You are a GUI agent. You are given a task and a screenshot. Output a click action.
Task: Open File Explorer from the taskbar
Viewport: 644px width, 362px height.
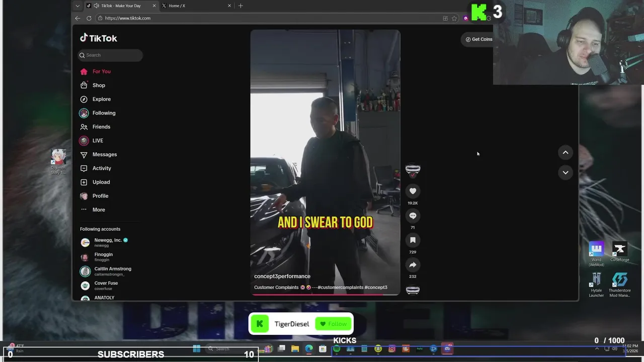pos(295,348)
